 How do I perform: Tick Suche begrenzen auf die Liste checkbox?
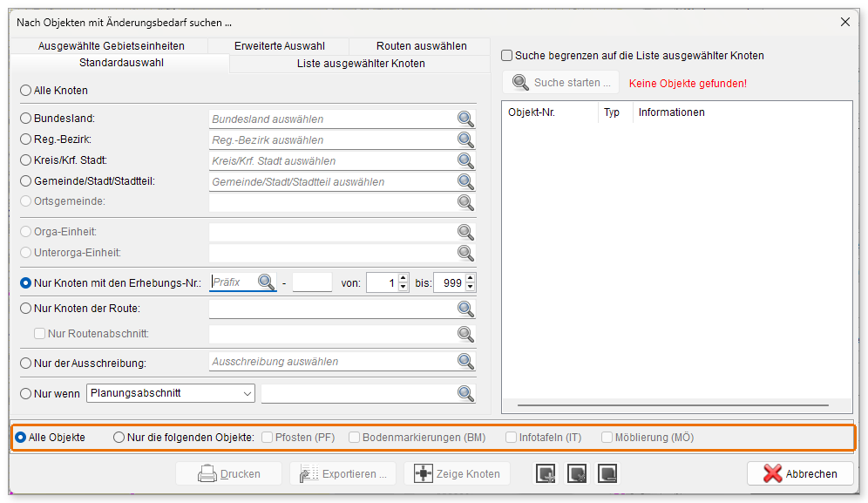point(506,56)
